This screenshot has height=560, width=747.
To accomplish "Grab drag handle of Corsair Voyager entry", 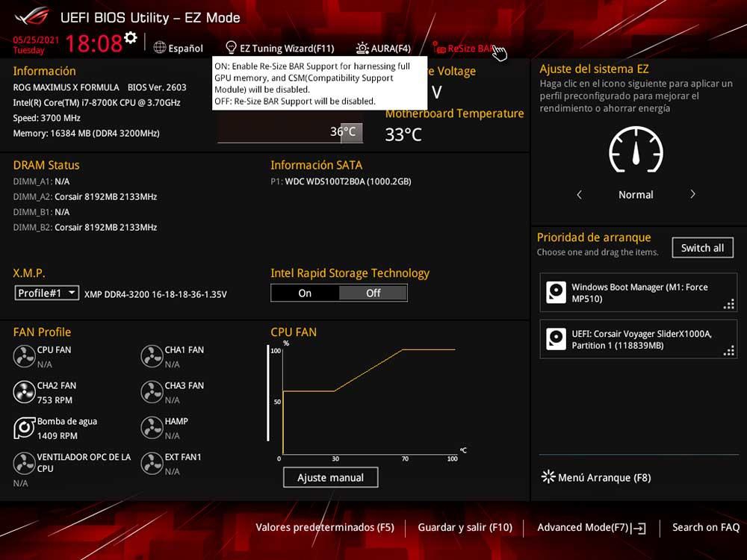I will click(x=729, y=350).
